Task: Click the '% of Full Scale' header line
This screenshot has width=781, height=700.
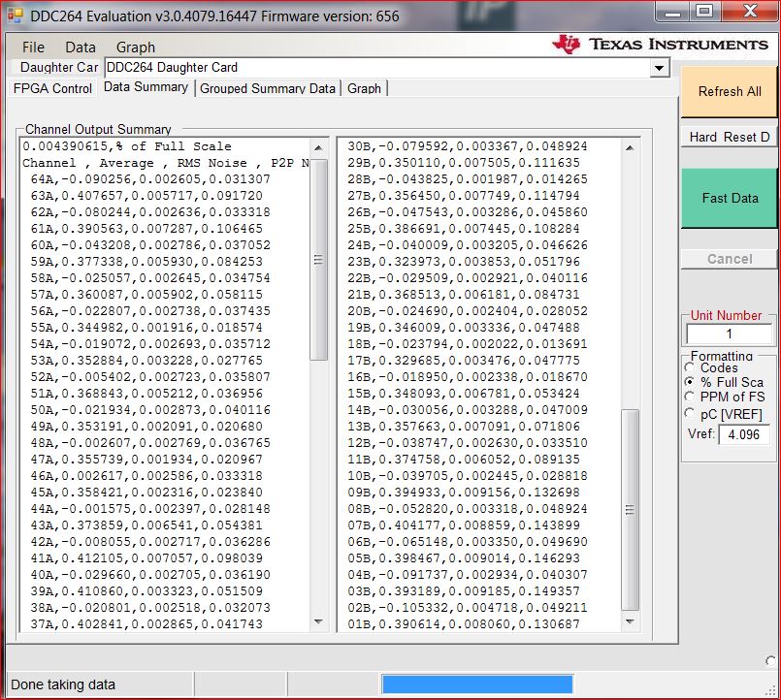Action: click(127, 146)
